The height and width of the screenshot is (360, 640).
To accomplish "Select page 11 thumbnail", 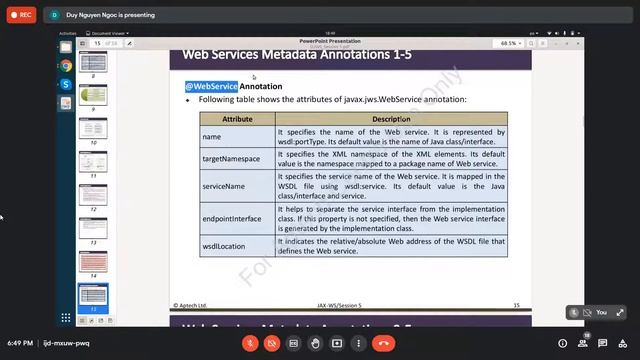I will pos(93,162).
